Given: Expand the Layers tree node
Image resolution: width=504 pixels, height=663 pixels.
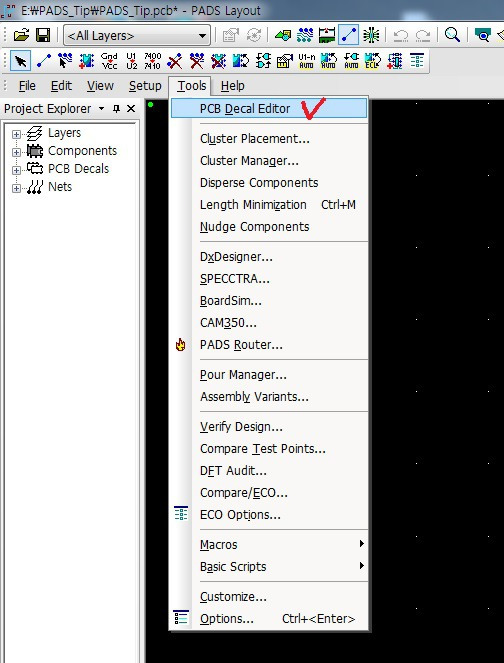Looking at the screenshot, I should pyautogui.click(x=16, y=134).
